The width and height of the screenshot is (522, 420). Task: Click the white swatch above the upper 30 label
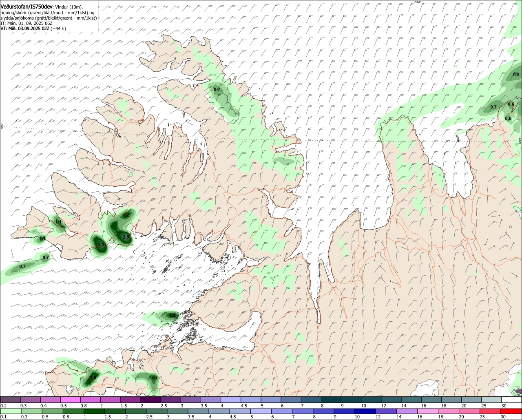pyautogui.click(x=512, y=400)
